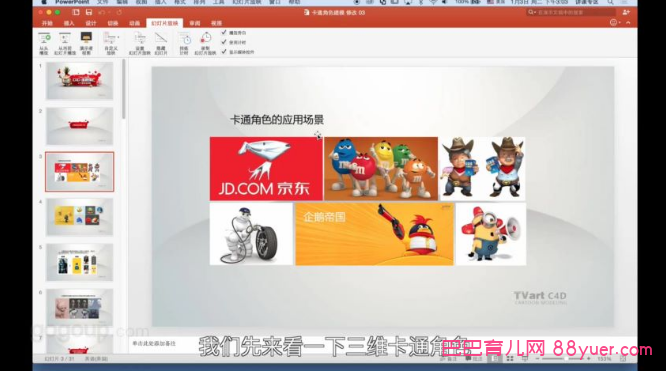Toggle the Play Narrations checkbox
Screen dimensions: 666x371
click(224, 33)
